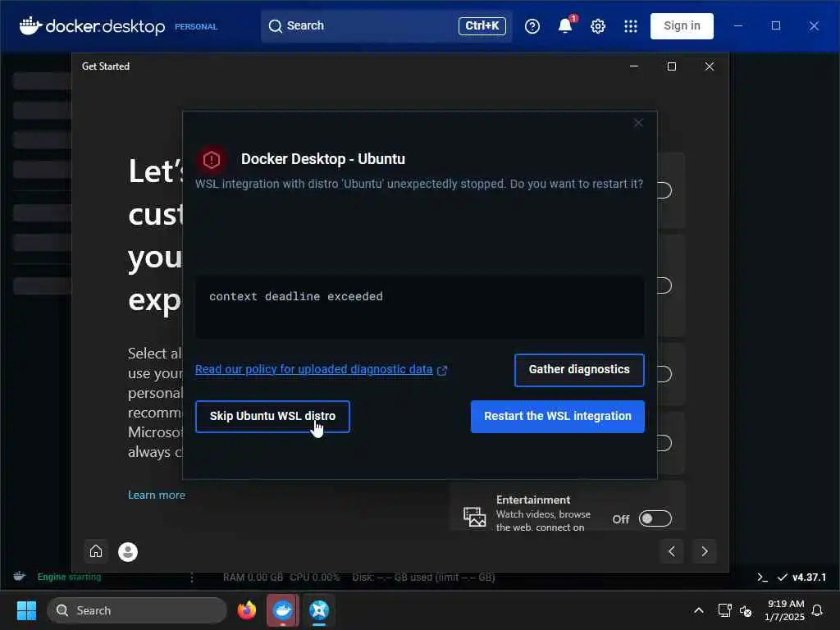Click Engine starting status text
Screen dimensions: 840x630
click(x=69, y=577)
